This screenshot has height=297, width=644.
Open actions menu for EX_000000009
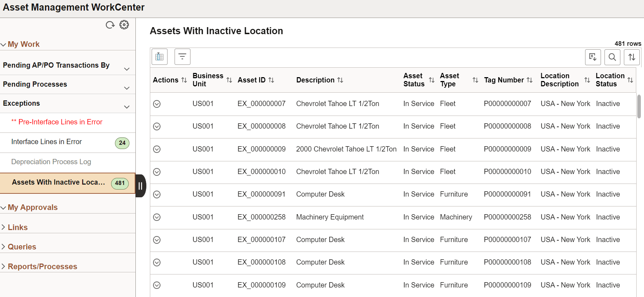point(157,149)
